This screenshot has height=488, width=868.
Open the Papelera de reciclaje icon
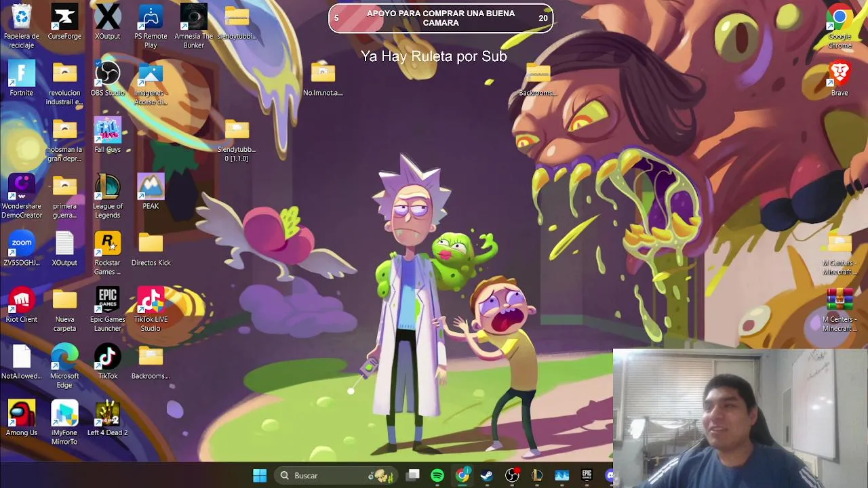pos(22,27)
